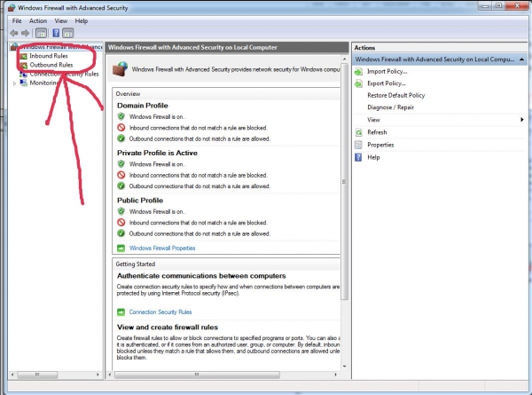Click Domain Profile green shield firewall-on icon

(x=121, y=116)
